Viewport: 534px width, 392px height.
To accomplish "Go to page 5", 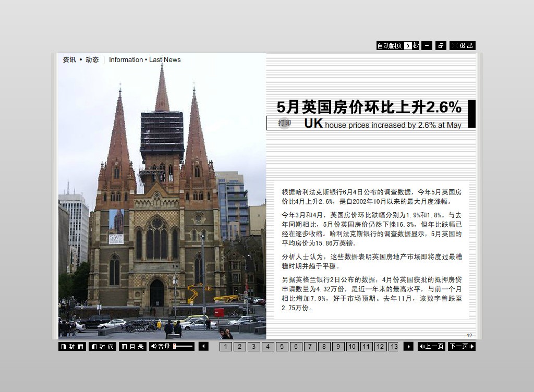I will pyautogui.click(x=282, y=347).
